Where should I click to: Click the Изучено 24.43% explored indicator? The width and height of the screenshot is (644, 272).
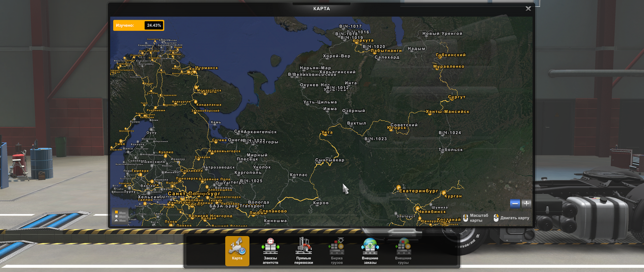(x=138, y=25)
